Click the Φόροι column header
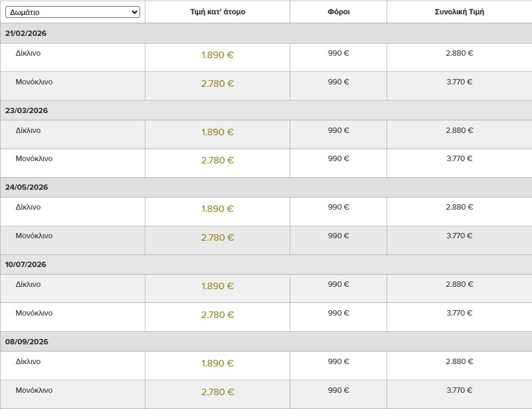532x409 pixels. [338, 12]
